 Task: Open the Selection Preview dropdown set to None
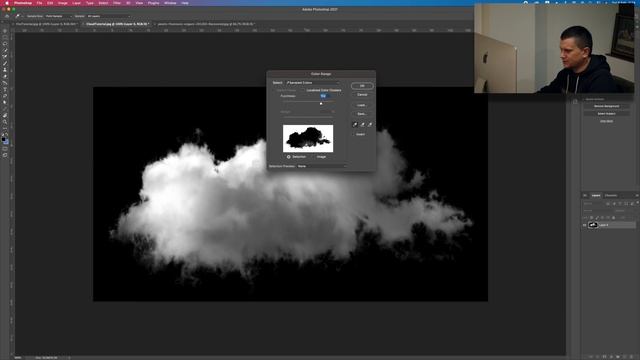click(x=321, y=166)
